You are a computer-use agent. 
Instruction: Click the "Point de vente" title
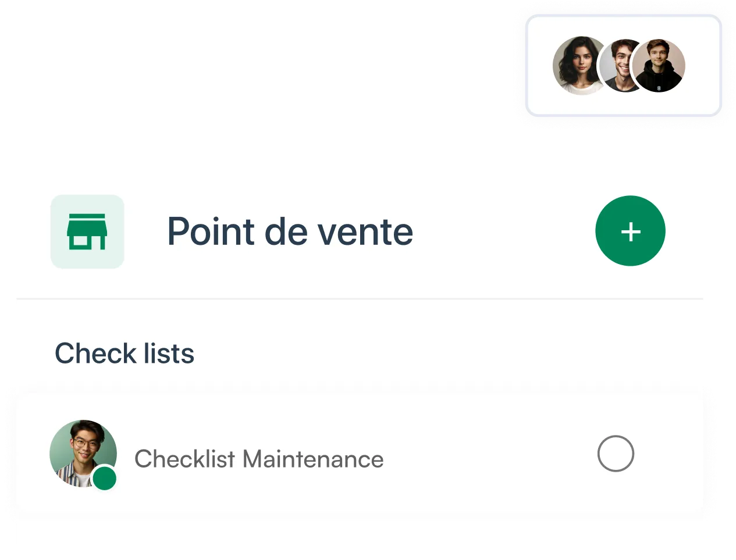(x=290, y=231)
